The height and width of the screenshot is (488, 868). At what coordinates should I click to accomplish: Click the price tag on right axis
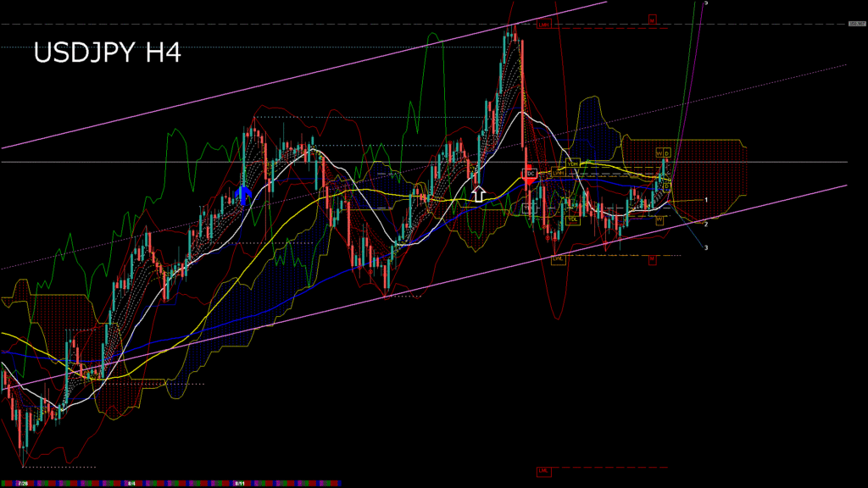click(857, 24)
